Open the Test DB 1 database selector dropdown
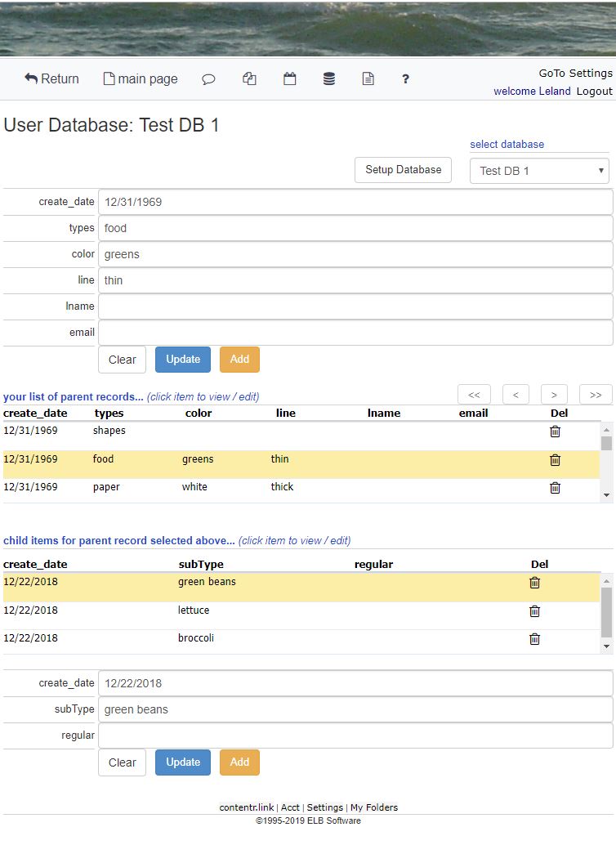The height and width of the screenshot is (854, 616). 538,170
